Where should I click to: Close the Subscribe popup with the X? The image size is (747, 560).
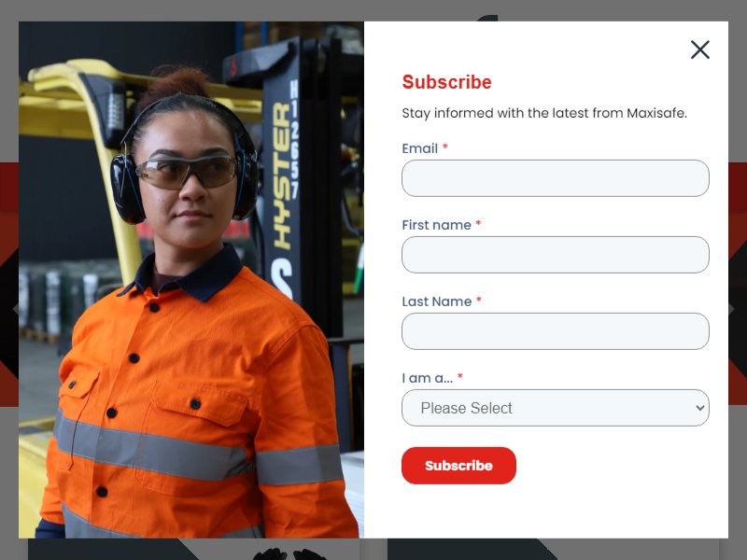(699, 49)
